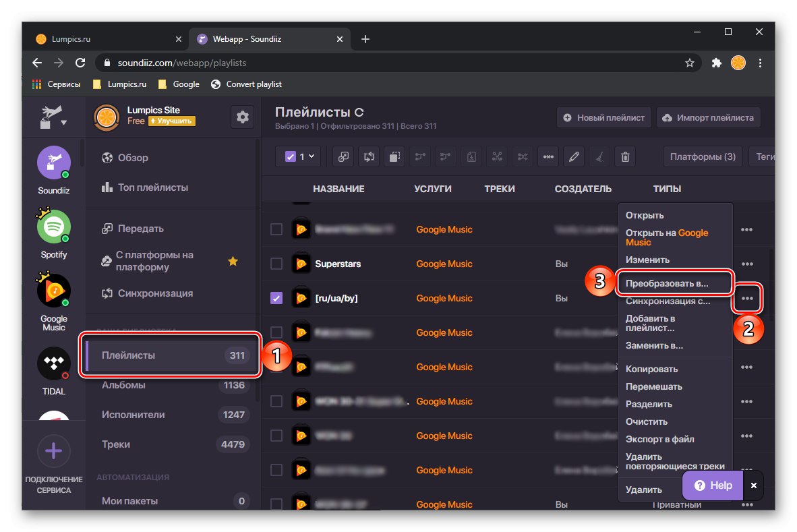
Task: Click the browser address bar
Action: (396, 63)
